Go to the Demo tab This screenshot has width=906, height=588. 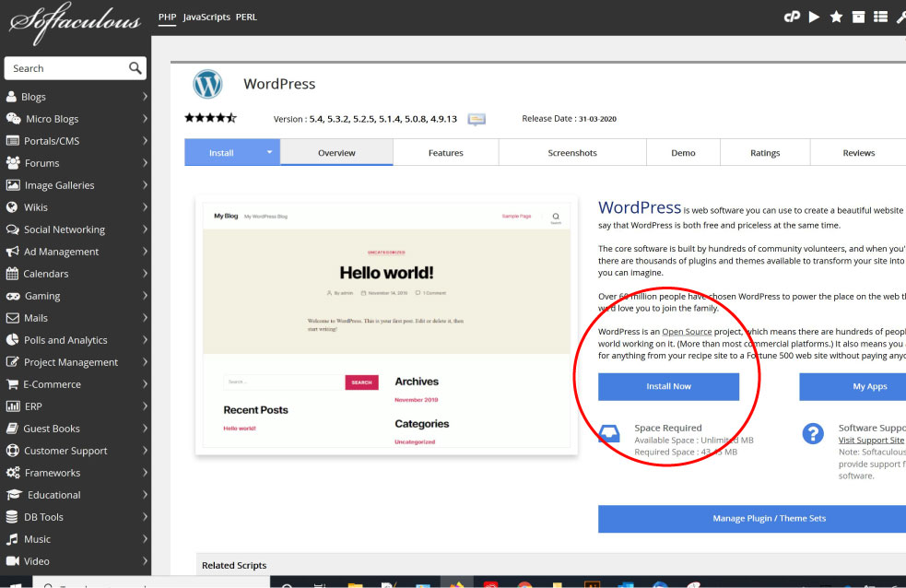[x=683, y=152]
